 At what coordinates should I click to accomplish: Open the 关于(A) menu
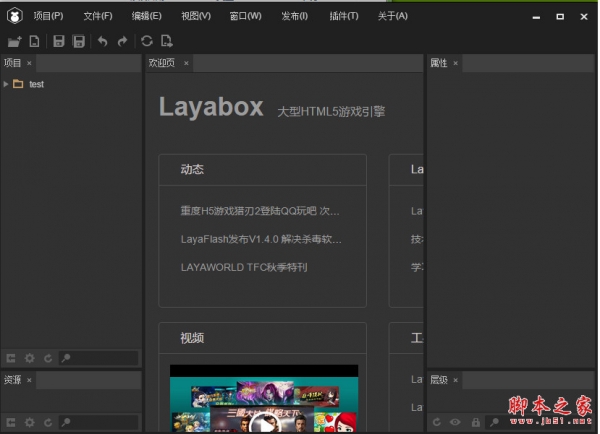(393, 16)
